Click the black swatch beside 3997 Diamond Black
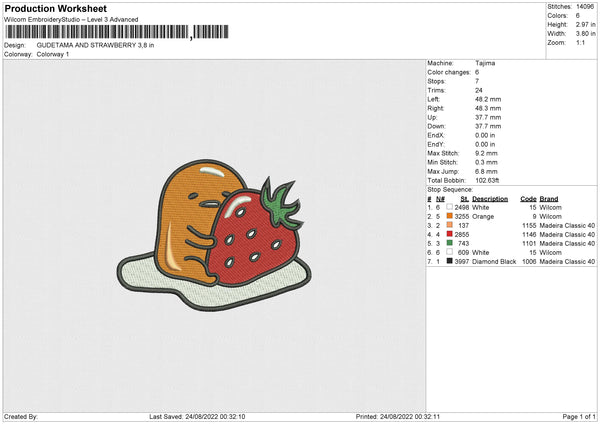600x424 pixels. 450,261
